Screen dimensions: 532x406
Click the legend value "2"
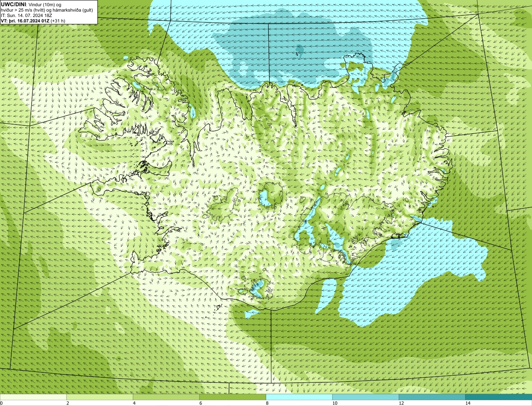pyautogui.click(x=67, y=403)
